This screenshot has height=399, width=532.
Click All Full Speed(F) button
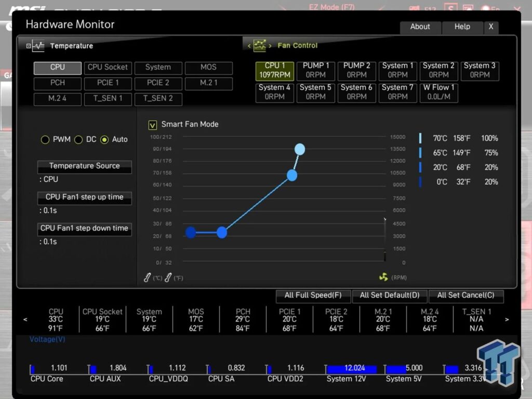313,296
